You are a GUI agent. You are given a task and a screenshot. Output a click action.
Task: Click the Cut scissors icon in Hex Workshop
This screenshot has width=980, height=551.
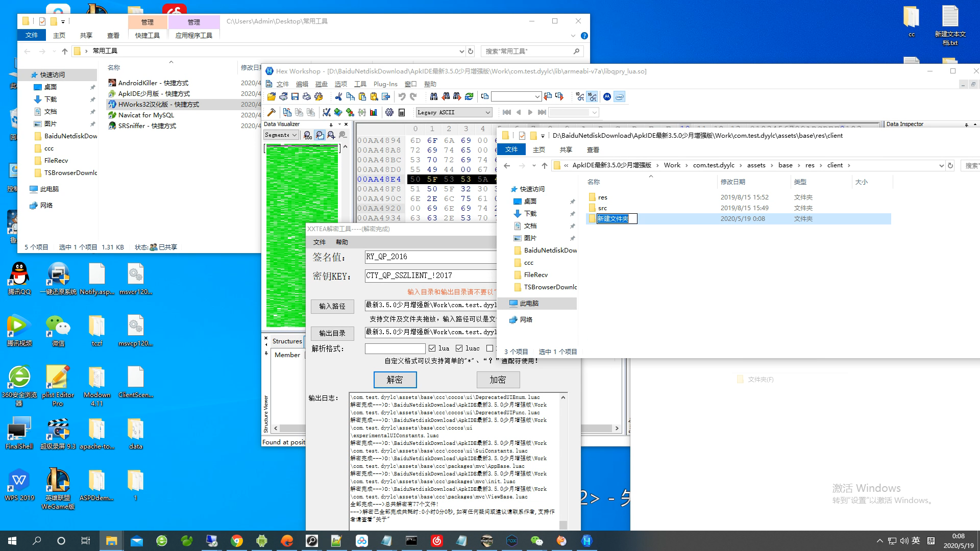point(338,97)
